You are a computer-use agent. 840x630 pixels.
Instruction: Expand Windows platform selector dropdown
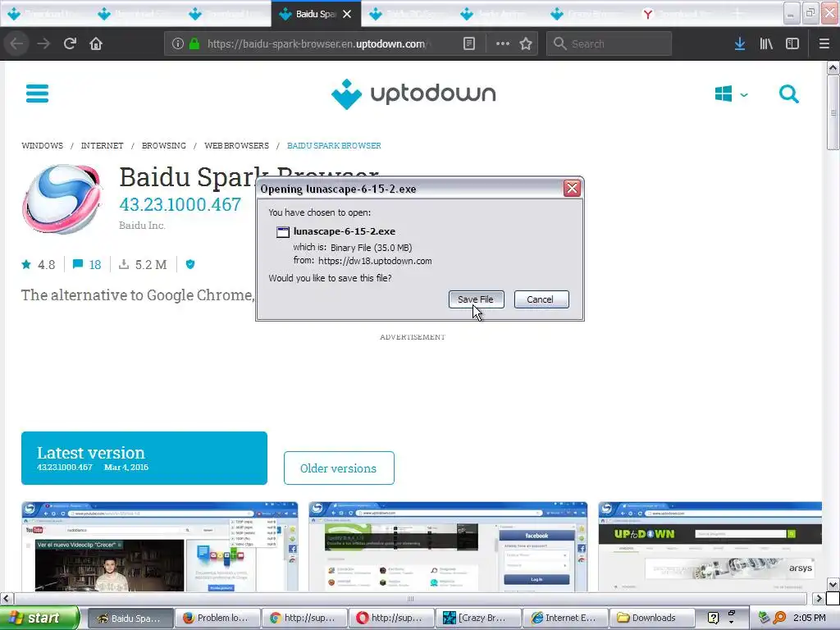731,94
